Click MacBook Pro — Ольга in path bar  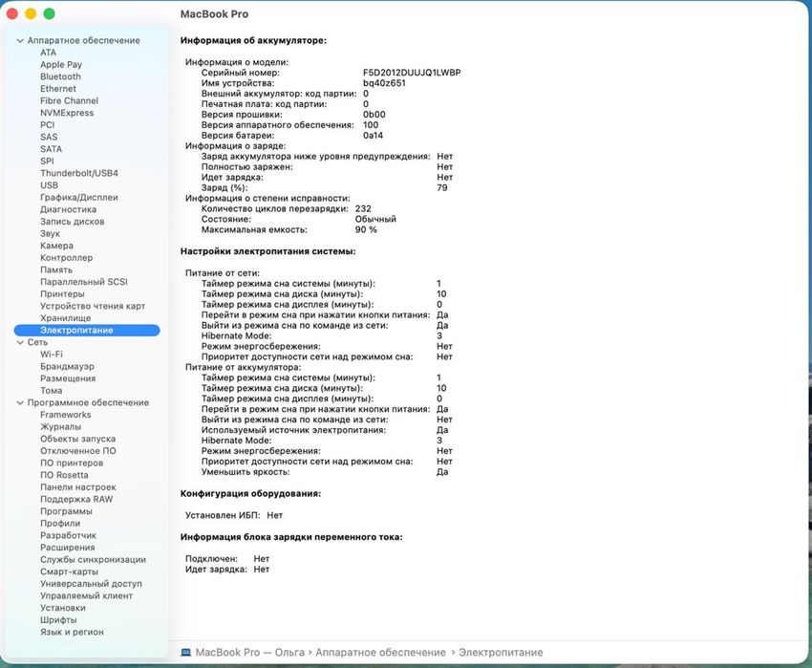pyautogui.click(x=250, y=653)
